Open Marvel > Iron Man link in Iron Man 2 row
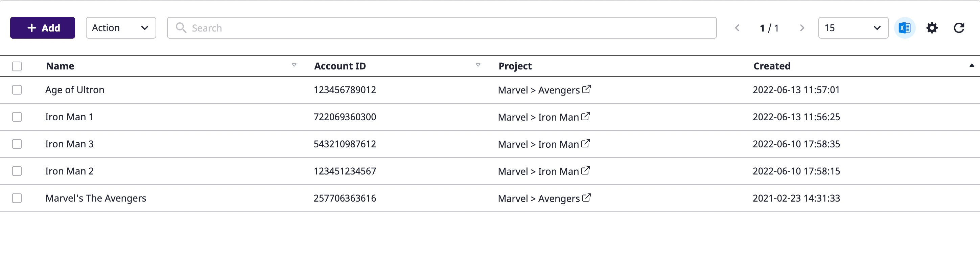Viewport: 980px width, 269px height. (x=538, y=171)
